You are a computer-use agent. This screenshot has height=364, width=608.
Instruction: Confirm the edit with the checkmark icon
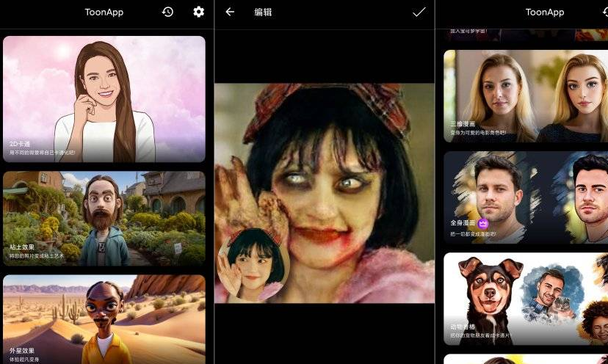(419, 12)
